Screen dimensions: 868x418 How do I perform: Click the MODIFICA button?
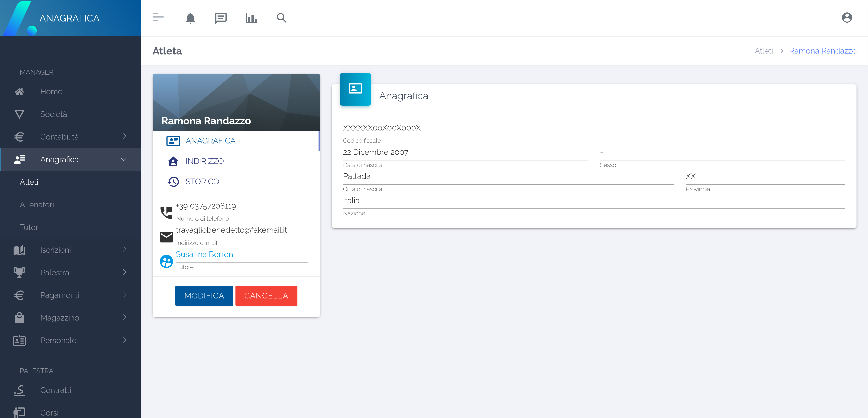[204, 296]
